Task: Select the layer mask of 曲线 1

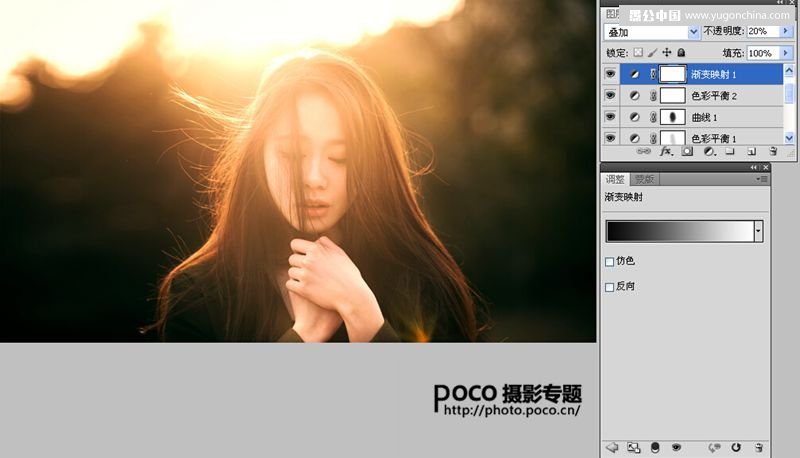Action: [x=672, y=117]
